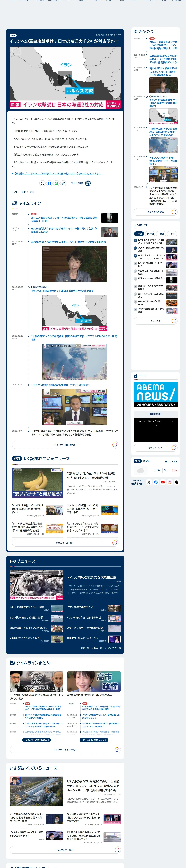
Task: Open みんカメ scoop submission icon
Action: pyautogui.click(x=88, y=183)
